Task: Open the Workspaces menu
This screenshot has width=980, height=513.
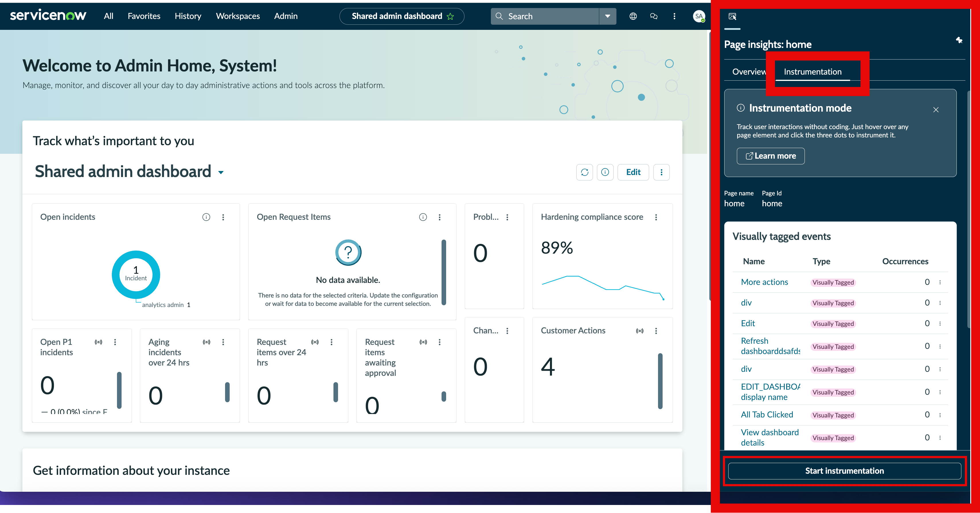Action: click(238, 16)
